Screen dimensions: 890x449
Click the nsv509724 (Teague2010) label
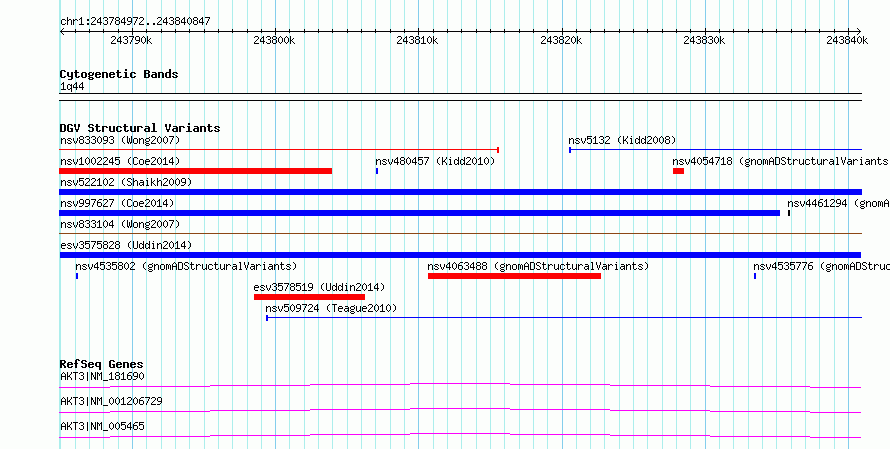pos(331,308)
